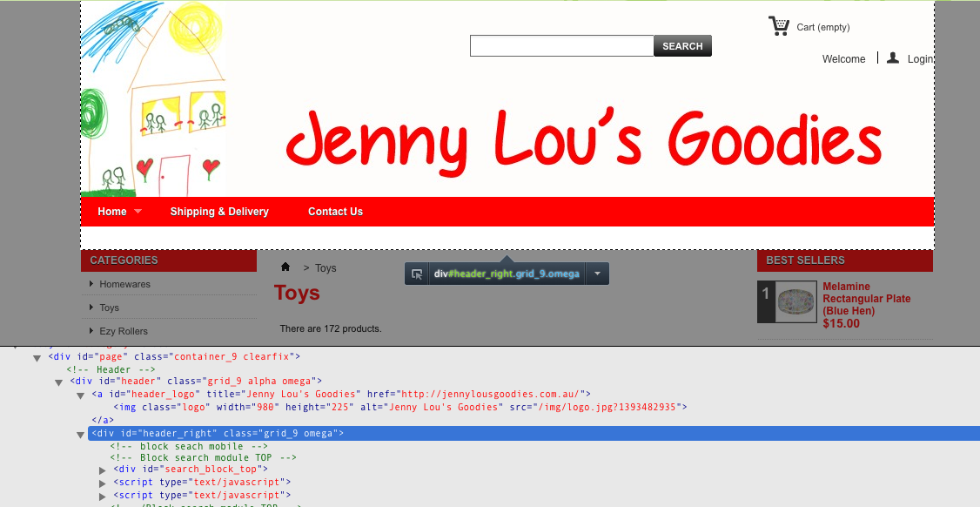The width and height of the screenshot is (980, 507).
Task: Click the closing </a> tag line
Action: pyautogui.click(x=103, y=420)
